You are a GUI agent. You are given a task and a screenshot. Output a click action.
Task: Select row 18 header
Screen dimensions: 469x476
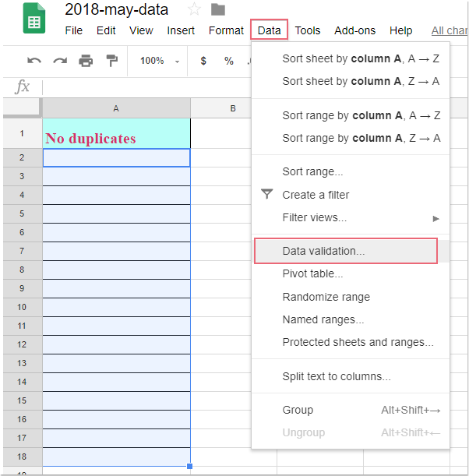22,457
